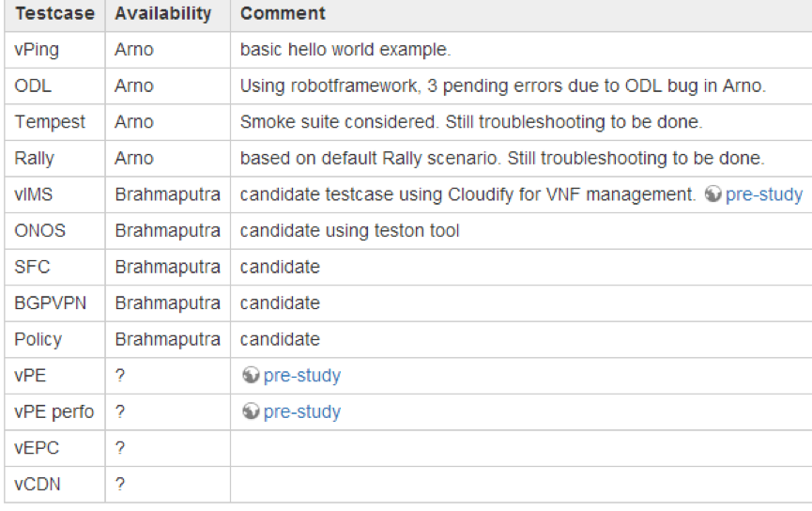The height and width of the screenshot is (511, 812).
Task: Select the vCDN testcase cell
Action: coord(54,484)
